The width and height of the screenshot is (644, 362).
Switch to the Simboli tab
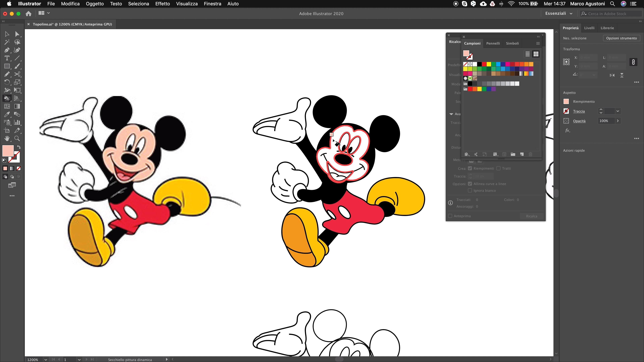pyautogui.click(x=512, y=43)
